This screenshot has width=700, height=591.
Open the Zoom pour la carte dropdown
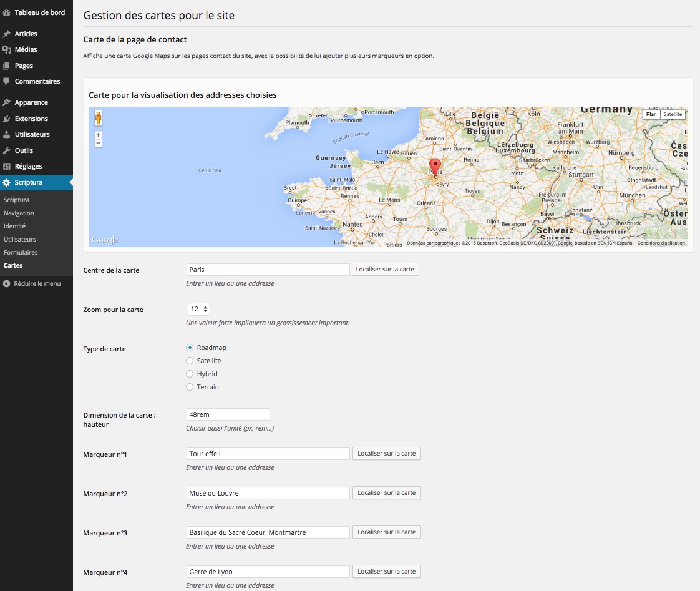198,309
